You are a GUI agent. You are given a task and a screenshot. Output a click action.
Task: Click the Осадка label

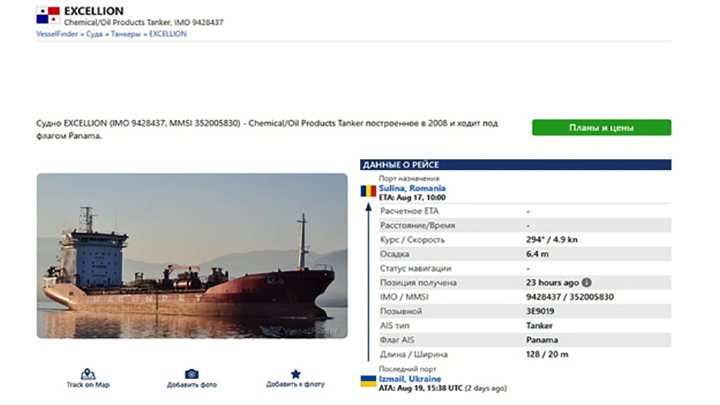pyautogui.click(x=394, y=254)
